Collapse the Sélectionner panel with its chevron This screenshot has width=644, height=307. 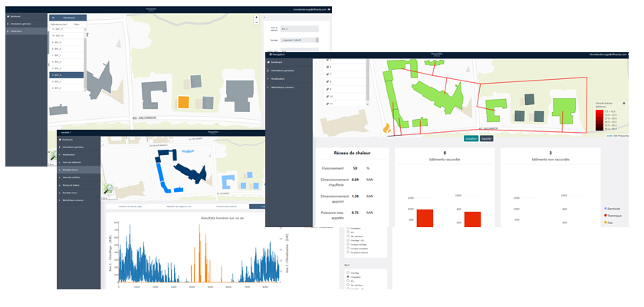click(x=53, y=16)
